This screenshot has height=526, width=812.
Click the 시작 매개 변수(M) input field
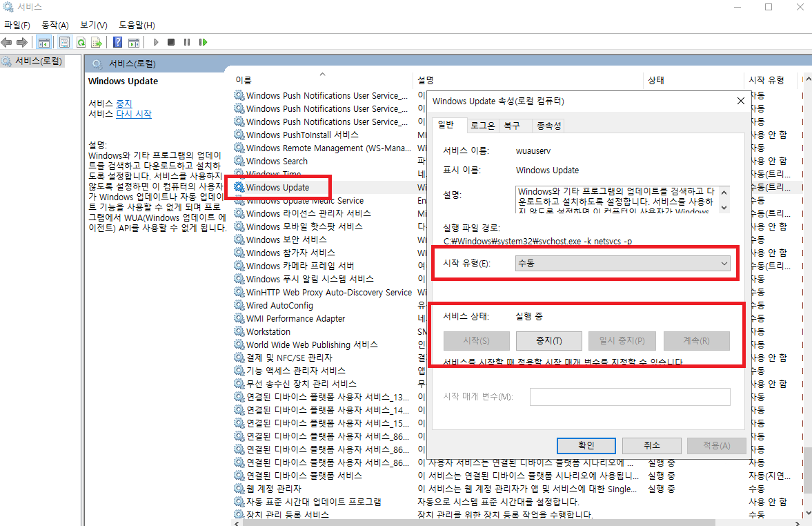click(x=630, y=396)
